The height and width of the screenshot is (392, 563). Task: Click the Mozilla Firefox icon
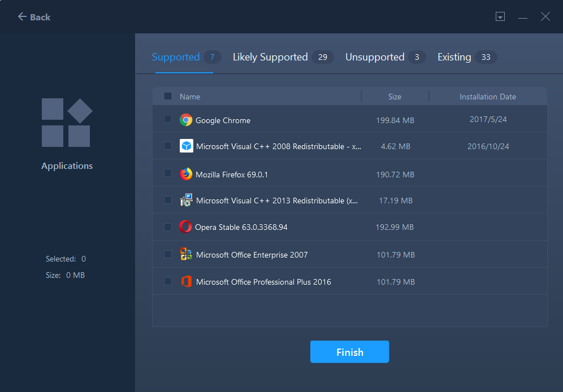[x=186, y=174]
